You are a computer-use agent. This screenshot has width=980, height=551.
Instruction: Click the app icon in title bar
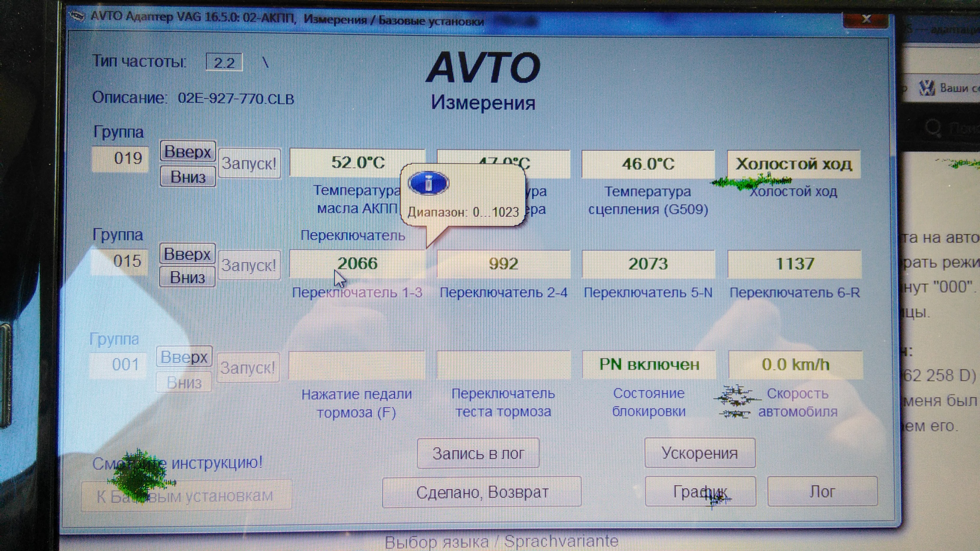(x=77, y=16)
